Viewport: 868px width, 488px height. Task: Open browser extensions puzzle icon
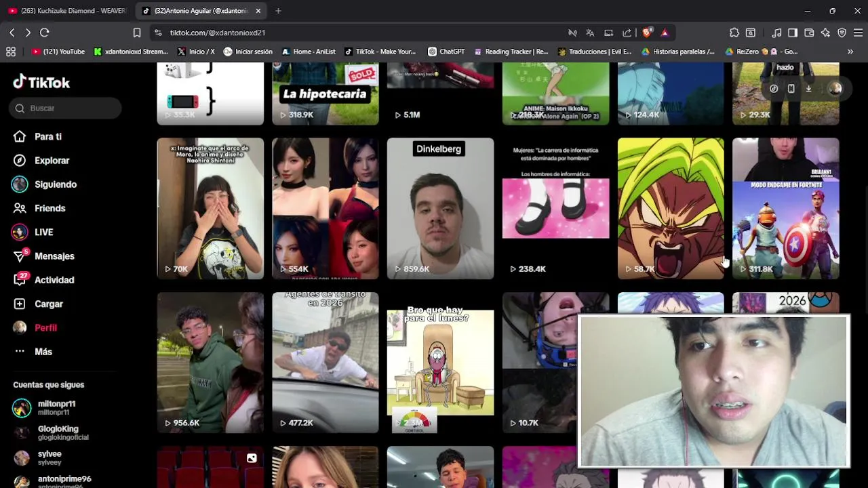point(734,33)
